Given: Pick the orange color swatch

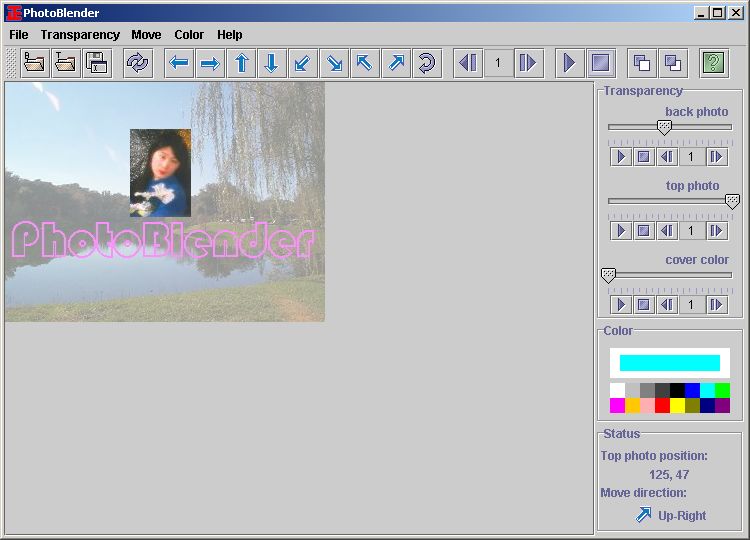Looking at the screenshot, I should tap(632, 405).
